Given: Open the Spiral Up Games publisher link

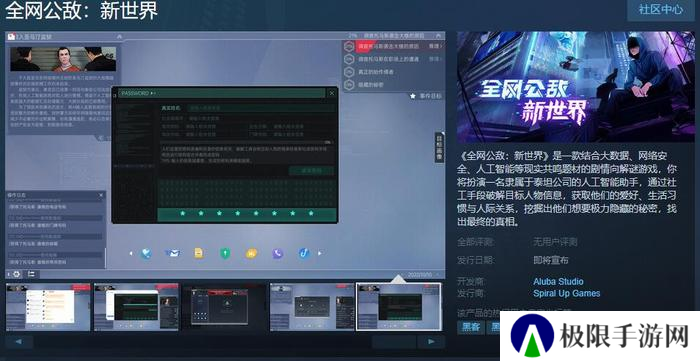Looking at the screenshot, I should pyautogui.click(x=567, y=294).
